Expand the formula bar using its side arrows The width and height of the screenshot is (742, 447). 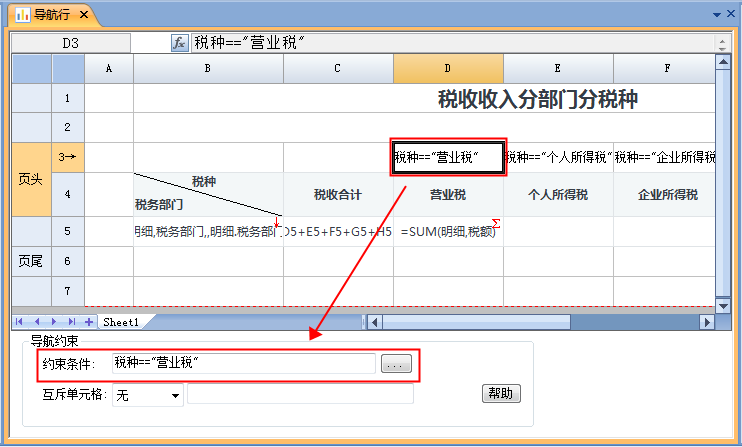point(721,43)
